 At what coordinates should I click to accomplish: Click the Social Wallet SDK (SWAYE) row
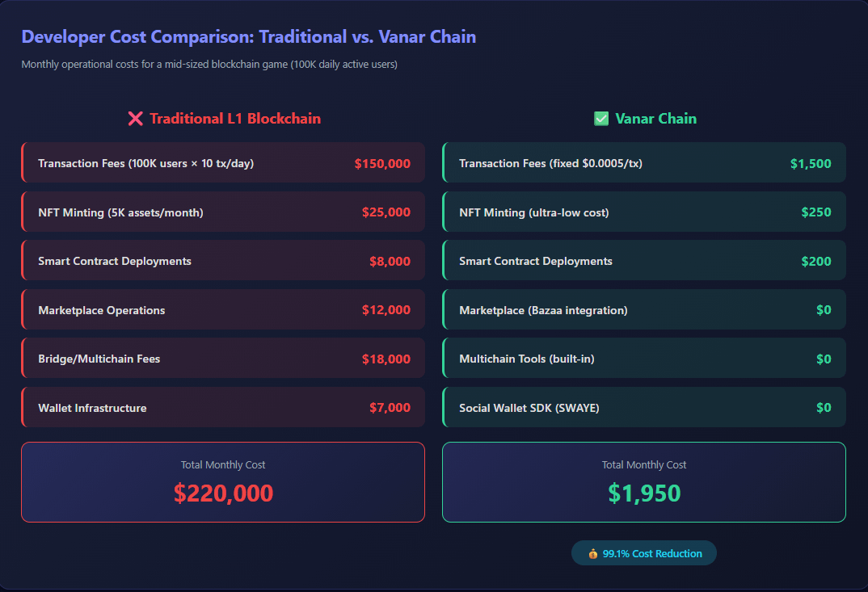(644, 407)
